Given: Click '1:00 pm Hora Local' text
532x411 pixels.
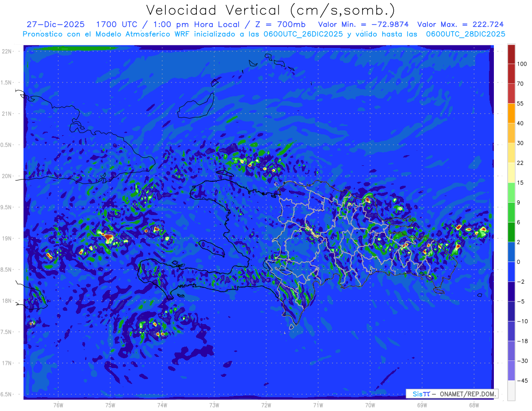Looking at the screenshot, I should pos(198,24).
